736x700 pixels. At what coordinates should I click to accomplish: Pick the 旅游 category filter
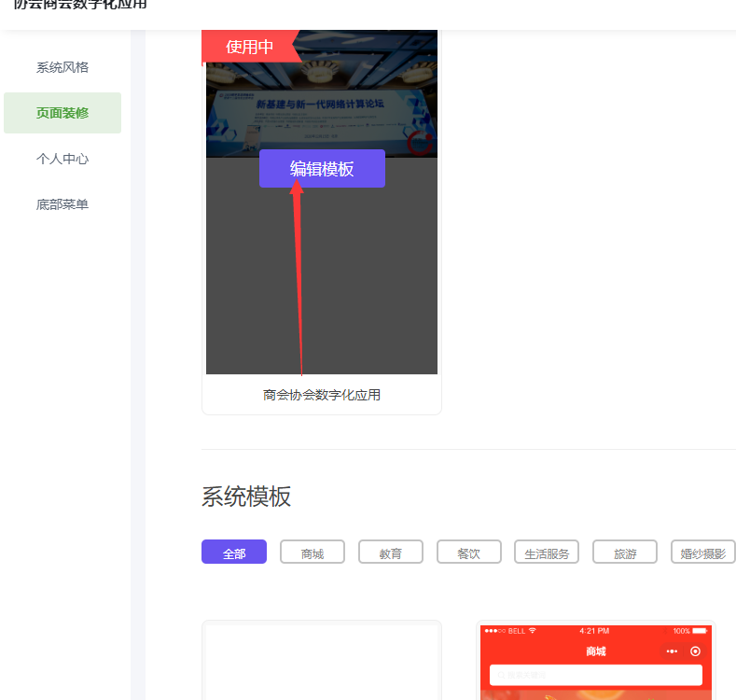[x=625, y=553]
